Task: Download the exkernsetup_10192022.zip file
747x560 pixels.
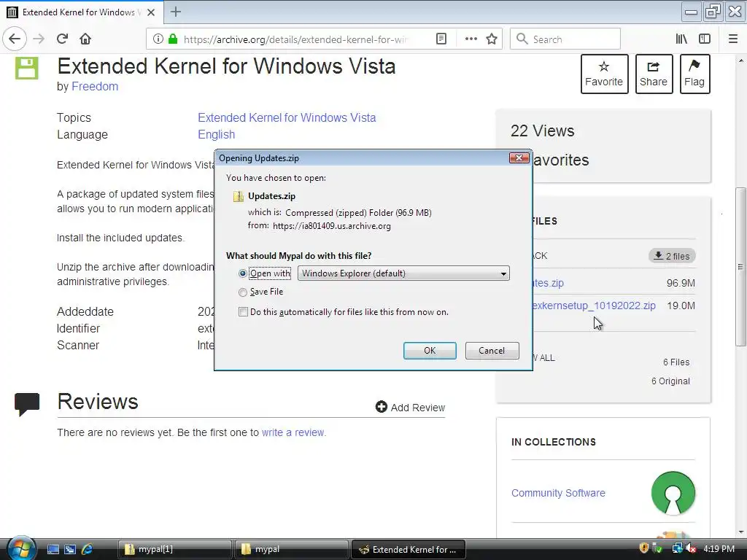Action: tap(594, 306)
